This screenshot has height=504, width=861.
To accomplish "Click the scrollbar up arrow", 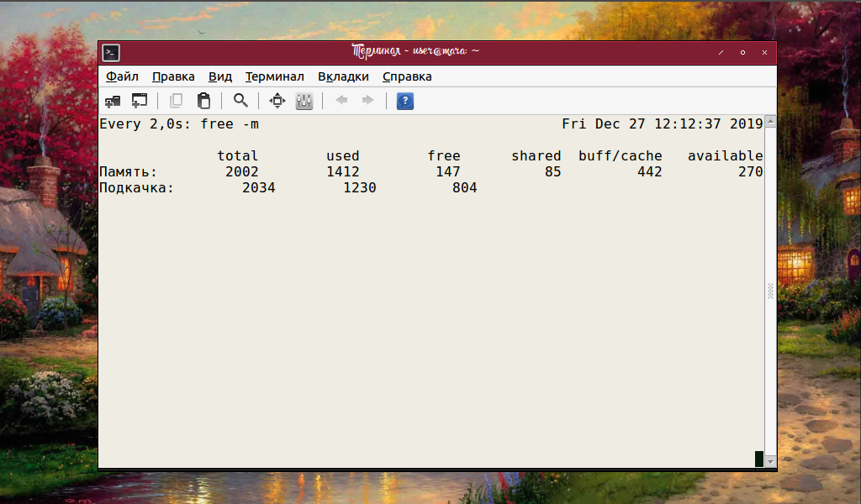I will pyautogui.click(x=770, y=121).
